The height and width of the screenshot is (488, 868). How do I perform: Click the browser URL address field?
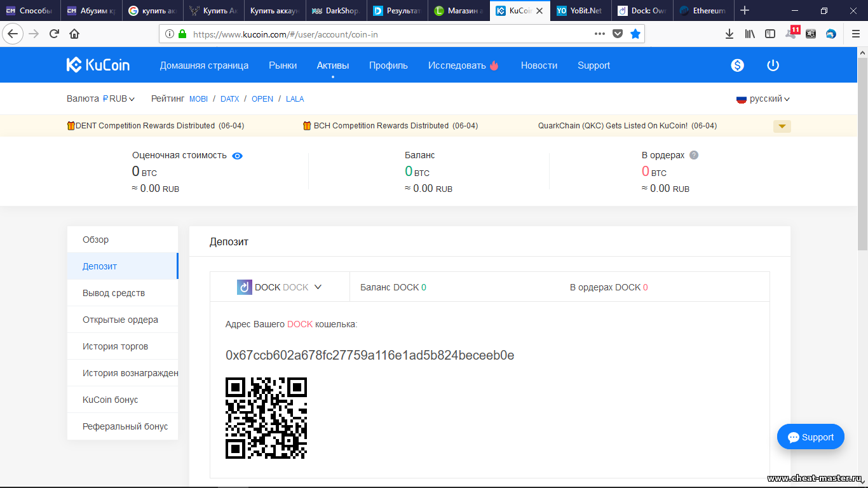[x=381, y=34]
